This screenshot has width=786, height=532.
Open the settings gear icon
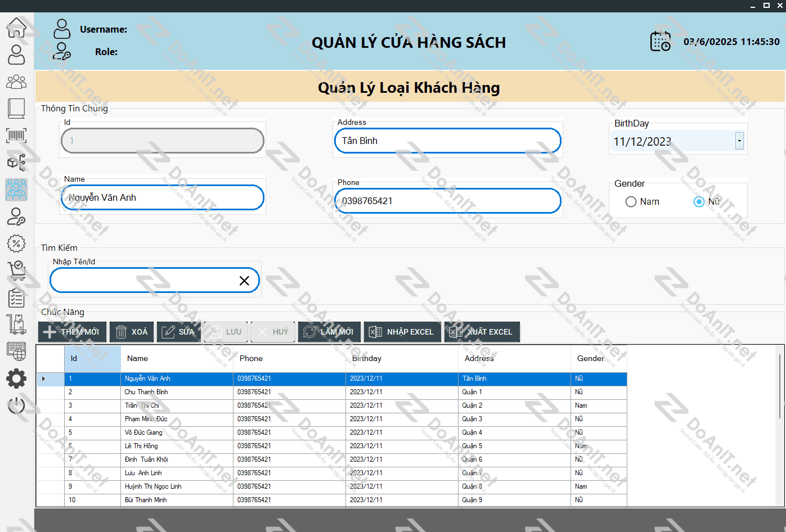pos(16,378)
